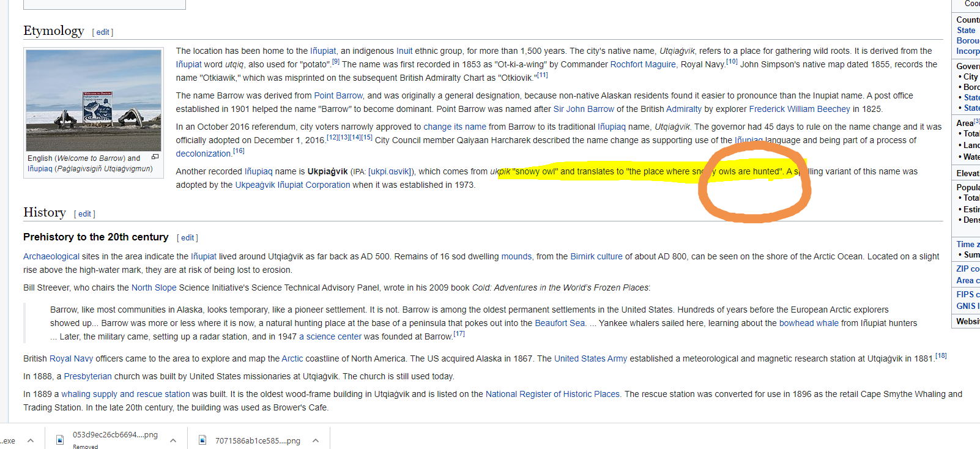Open citation reference [10]
The image size is (980, 449).
pos(732,62)
